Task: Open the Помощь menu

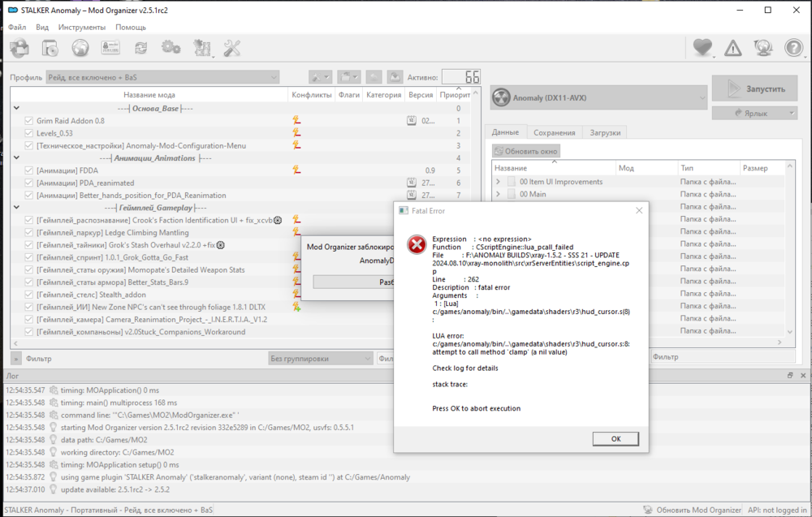Action: (131, 27)
